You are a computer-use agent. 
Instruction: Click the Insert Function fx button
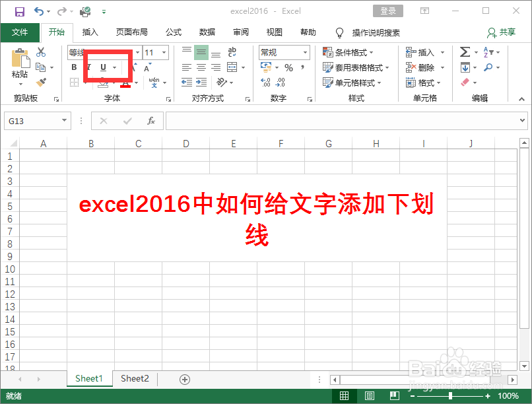coord(151,121)
